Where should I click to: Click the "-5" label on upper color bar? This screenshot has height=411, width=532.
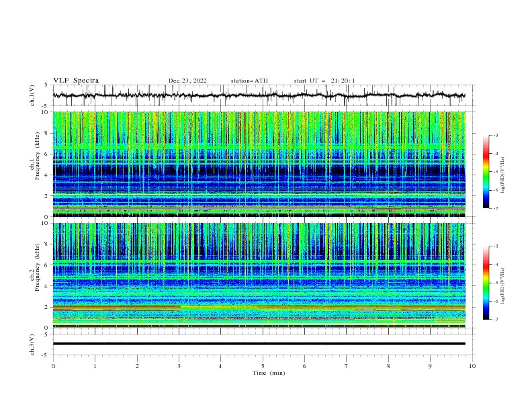click(x=495, y=172)
